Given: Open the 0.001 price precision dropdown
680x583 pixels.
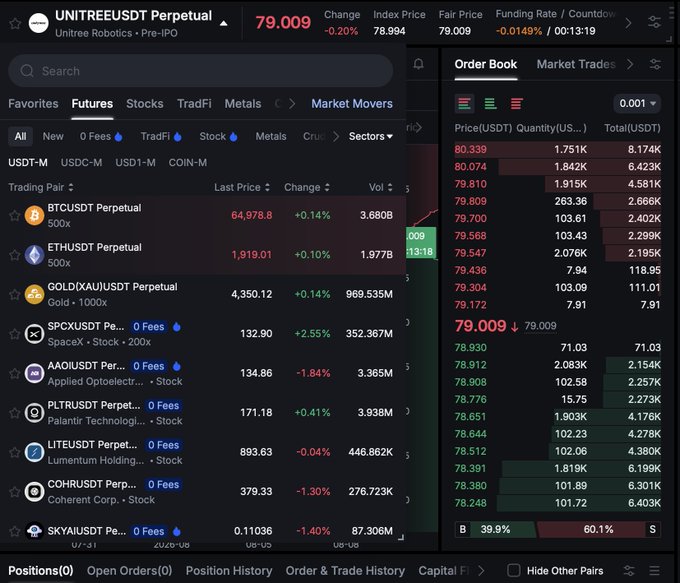Looking at the screenshot, I should 637,103.
